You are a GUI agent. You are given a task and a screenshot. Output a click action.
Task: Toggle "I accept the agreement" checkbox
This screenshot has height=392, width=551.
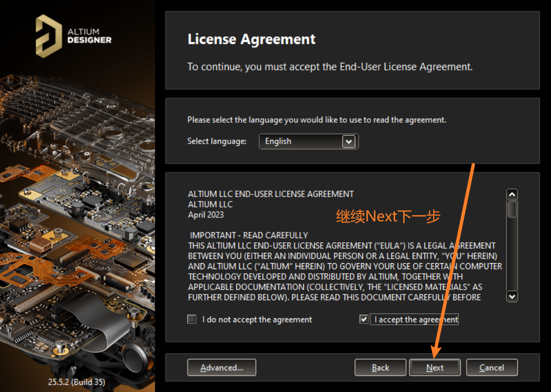(x=364, y=319)
